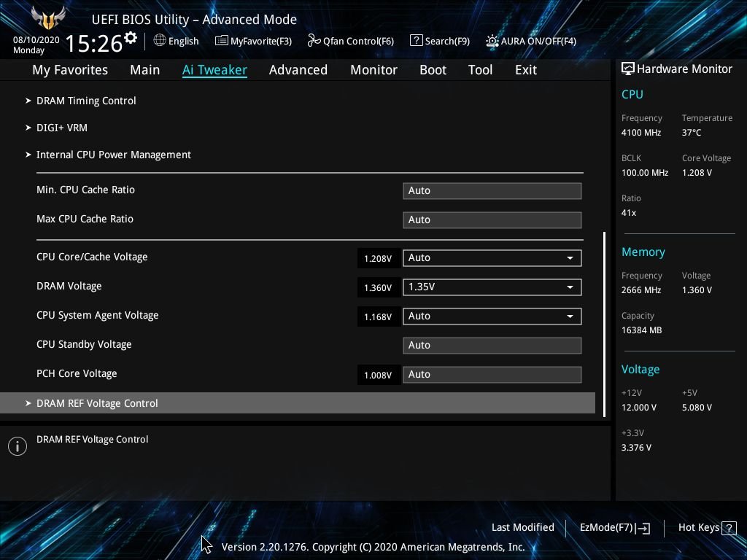Click the globe language icon
This screenshot has height=560, width=747.
(x=160, y=41)
